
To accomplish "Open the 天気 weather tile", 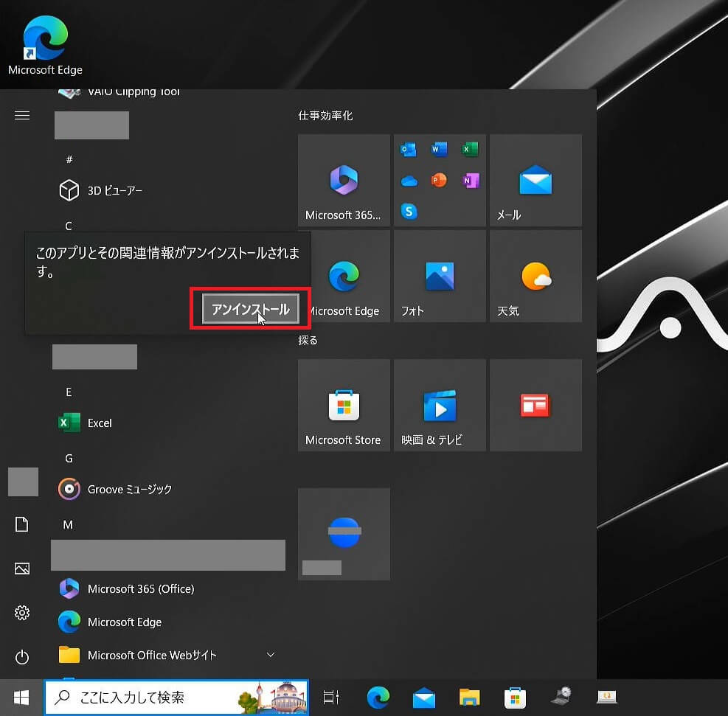I will tap(535, 277).
